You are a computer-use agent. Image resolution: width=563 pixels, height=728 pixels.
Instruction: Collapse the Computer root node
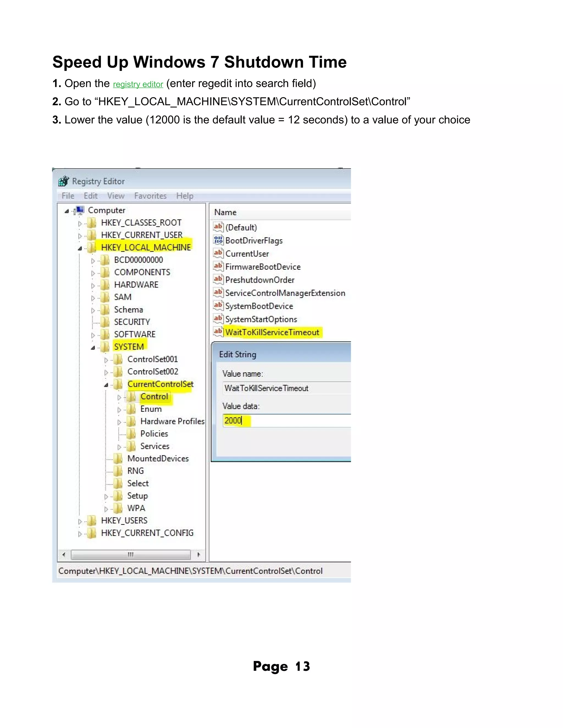[x=67, y=211]
